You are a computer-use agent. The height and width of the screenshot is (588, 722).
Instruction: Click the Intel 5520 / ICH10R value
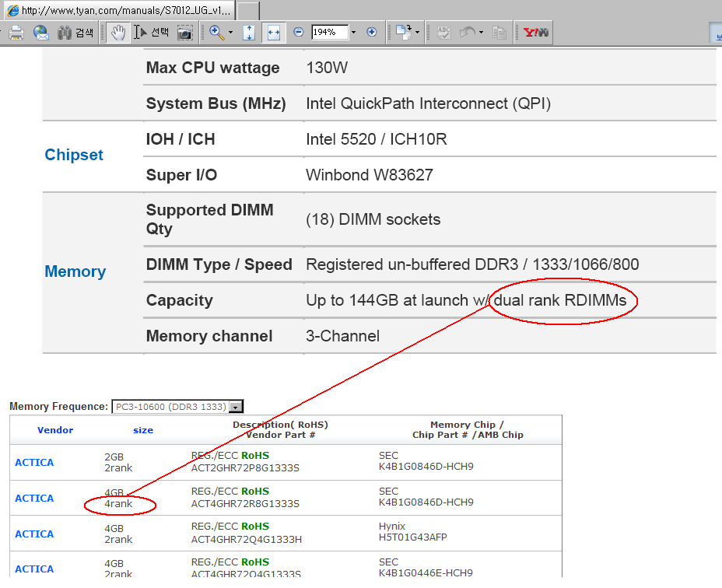tap(377, 139)
